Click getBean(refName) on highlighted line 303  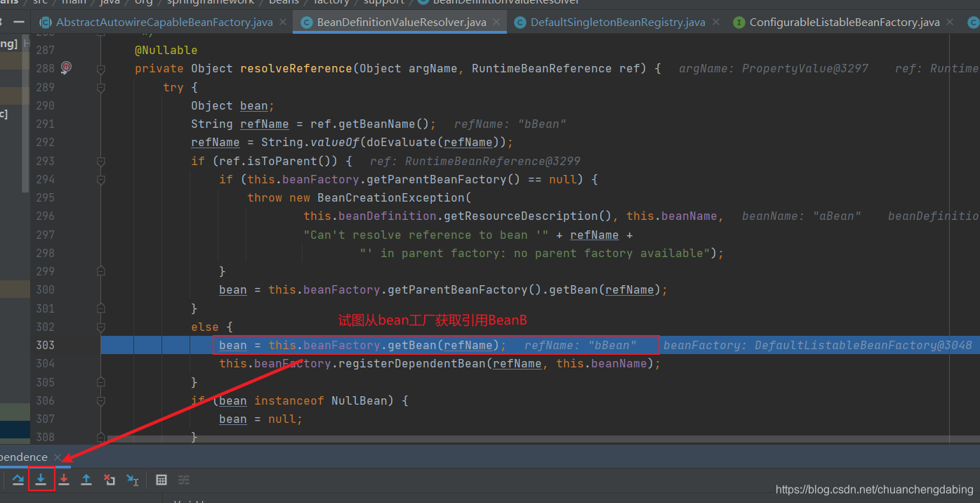(x=443, y=345)
